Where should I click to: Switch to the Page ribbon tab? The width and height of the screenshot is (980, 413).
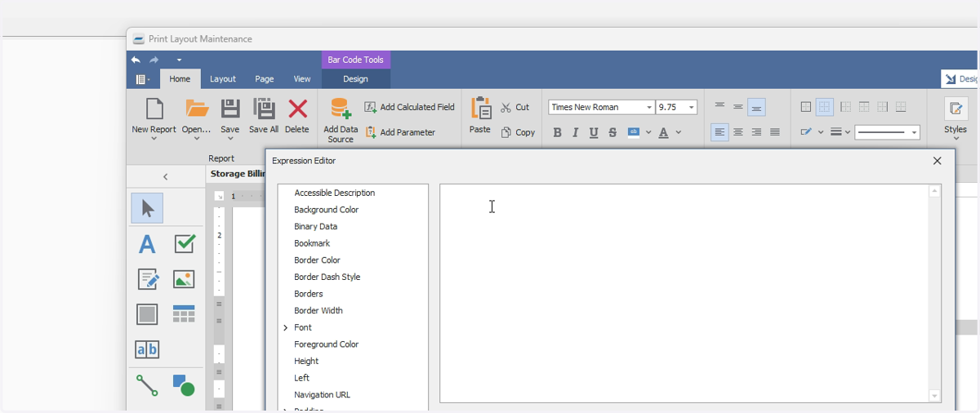(x=264, y=79)
